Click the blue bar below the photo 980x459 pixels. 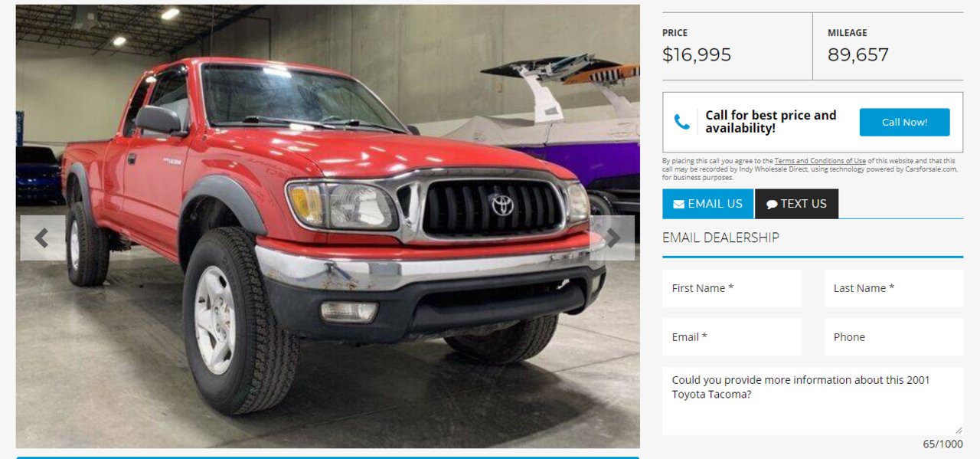point(328,457)
